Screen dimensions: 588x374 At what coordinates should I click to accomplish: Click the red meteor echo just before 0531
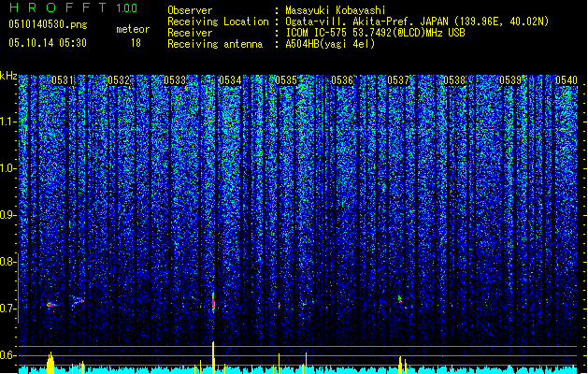pyautogui.click(x=51, y=305)
